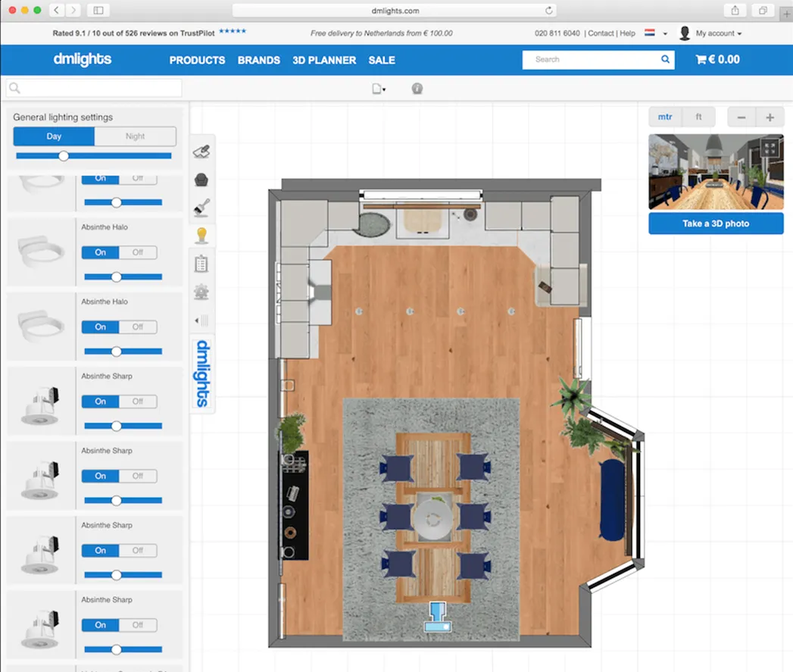Select the blue sofa in the bay window
793x672 pixels.
[613, 500]
